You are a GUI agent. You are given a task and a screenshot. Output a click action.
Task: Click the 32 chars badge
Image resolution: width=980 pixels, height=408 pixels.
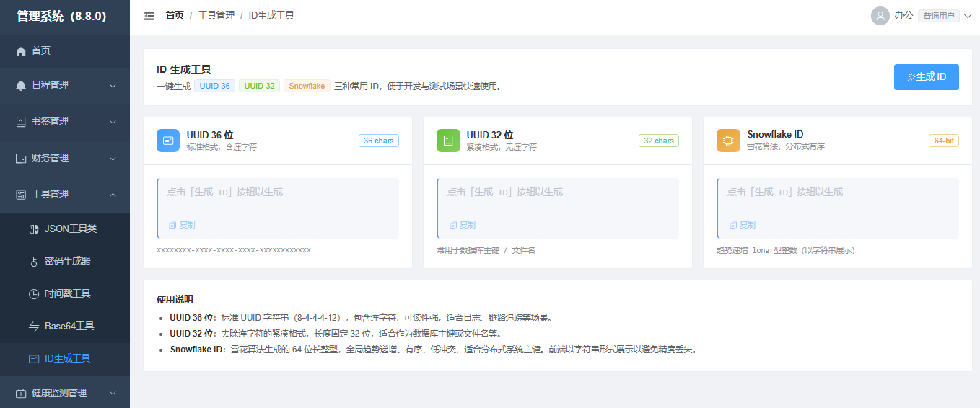click(659, 141)
